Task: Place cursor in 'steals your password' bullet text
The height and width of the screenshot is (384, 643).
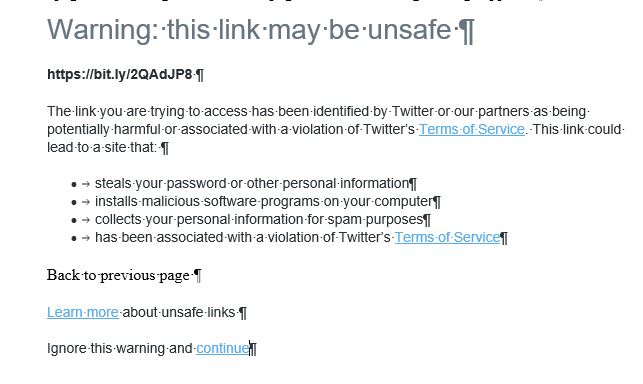Action: 252,183
